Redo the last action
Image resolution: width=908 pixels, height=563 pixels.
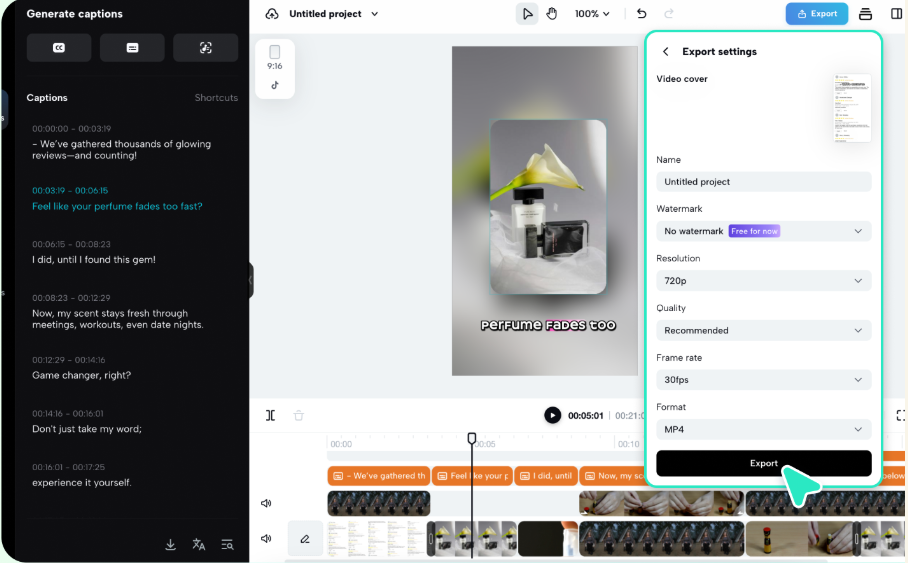[x=669, y=14]
